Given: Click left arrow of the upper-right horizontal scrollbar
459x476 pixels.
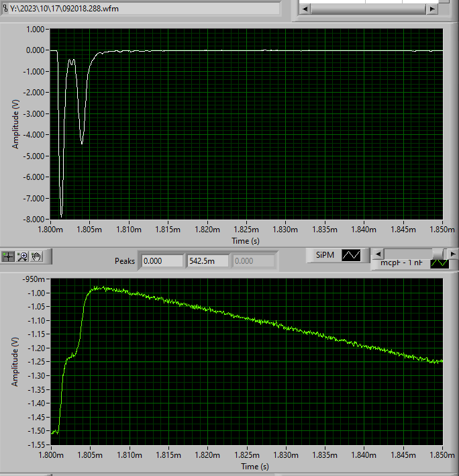Looking at the screenshot, I should (x=305, y=9).
